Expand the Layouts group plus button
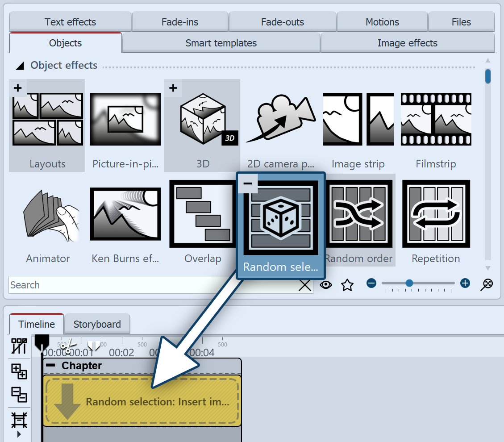This screenshot has height=442, width=504. [x=18, y=88]
